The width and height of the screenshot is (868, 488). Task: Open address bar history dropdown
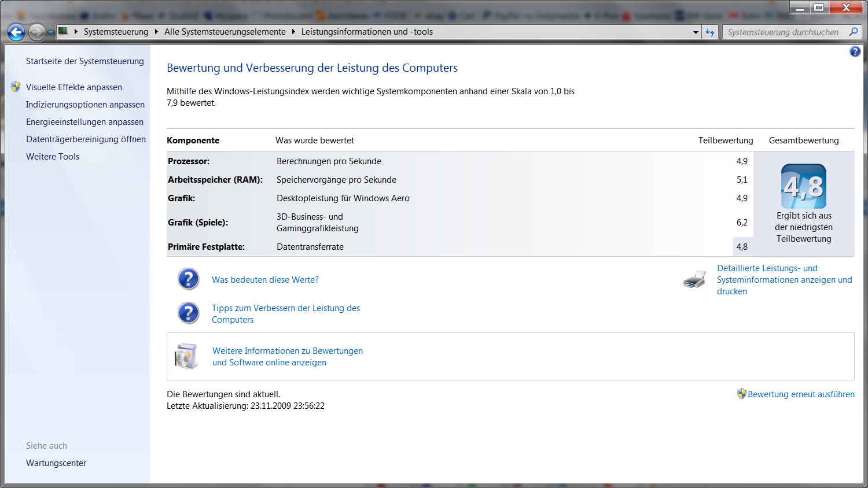(696, 32)
